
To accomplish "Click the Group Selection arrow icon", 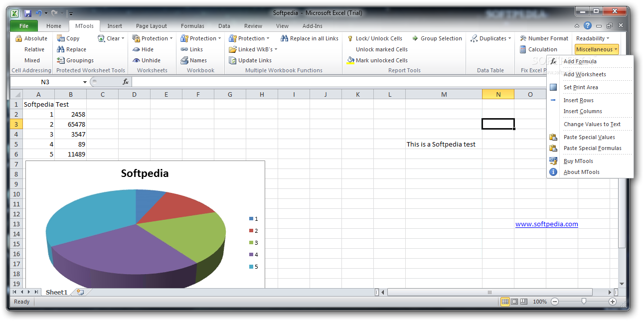I will [x=415, y=38].
